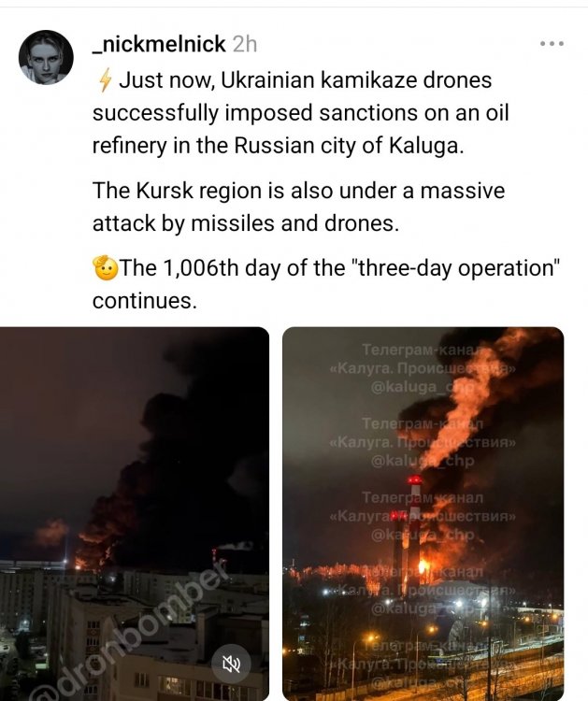Click the saluting face emoji
Screen dimensions: 588x701
[x=106, y=268]
